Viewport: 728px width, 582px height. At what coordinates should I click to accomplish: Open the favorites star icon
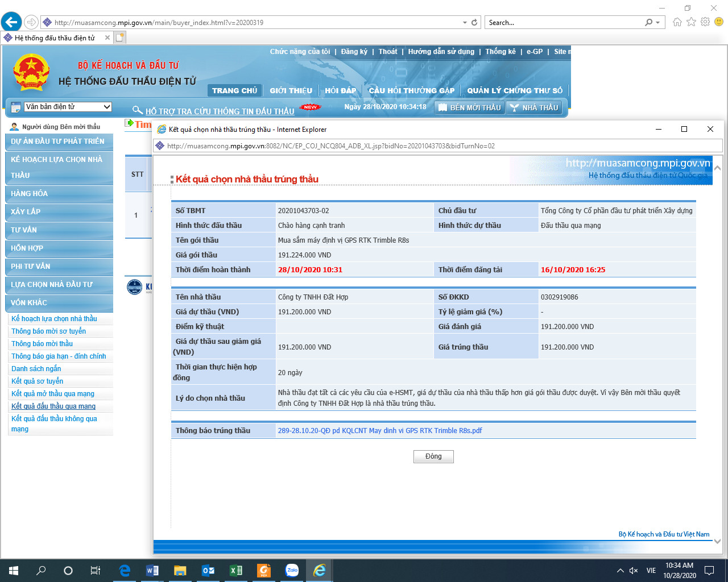coord(691,22)
